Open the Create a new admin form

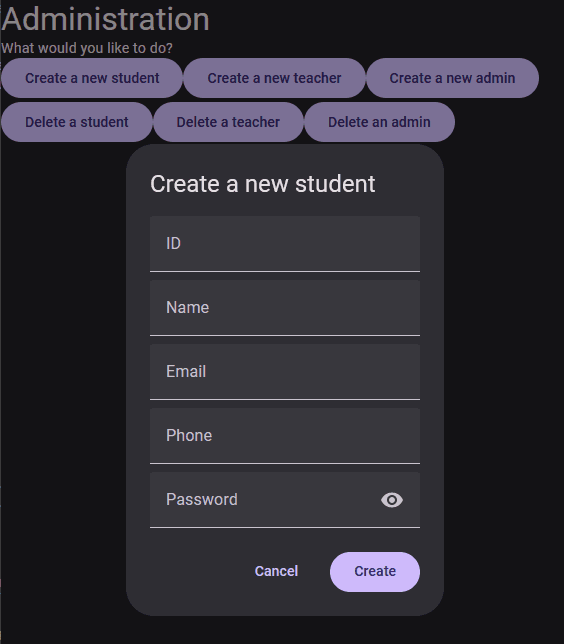452,78
